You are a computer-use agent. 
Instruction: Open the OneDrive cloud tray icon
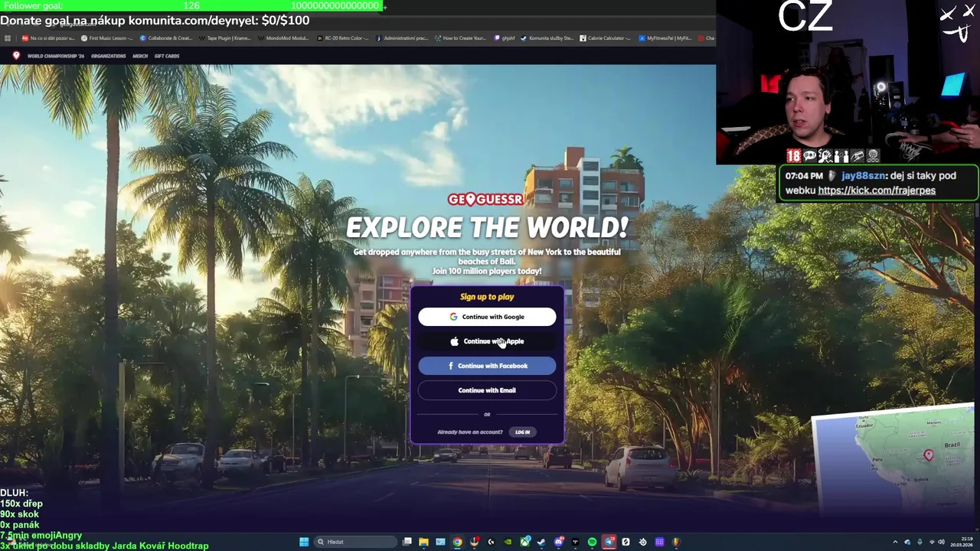907,542
